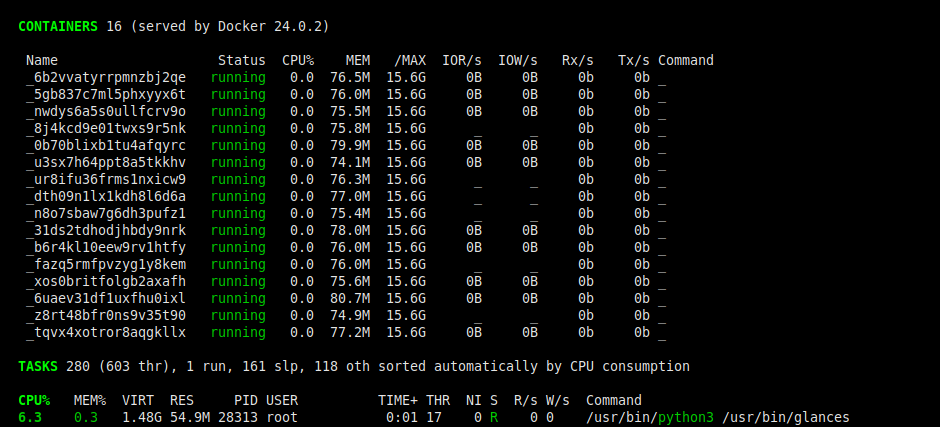The height and width of the screenshot is (427, 940).
Task: Click the THR column header
Action: [438, 401]
